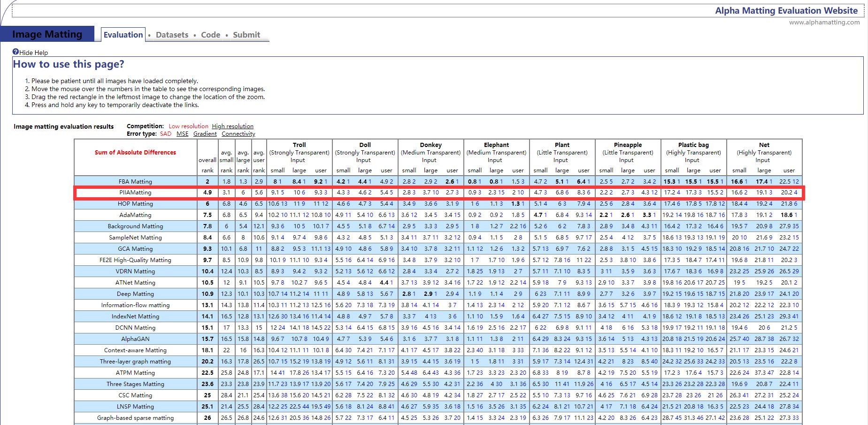
Task: Click the FBA Matting row name
Action: [x=135, y=181]
